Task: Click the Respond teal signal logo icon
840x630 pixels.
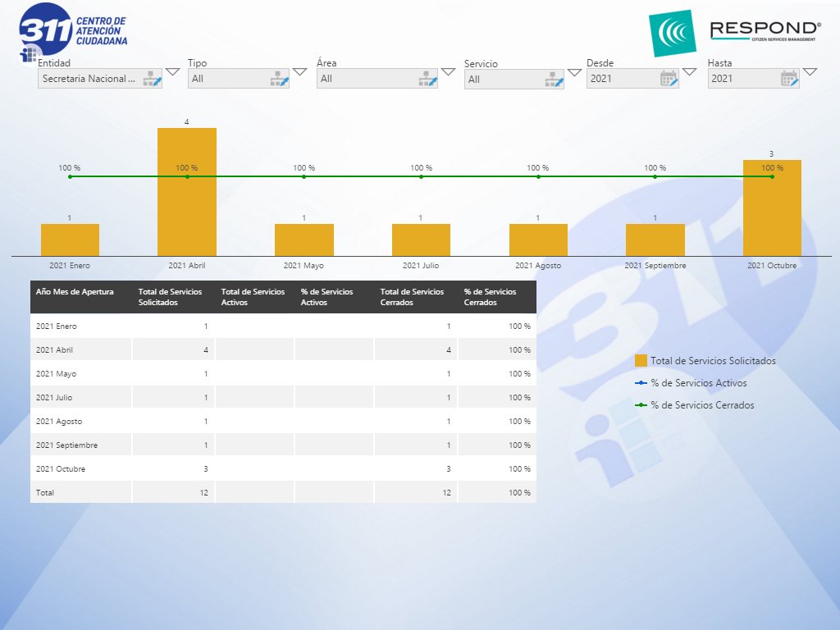Action: [673, 33]
